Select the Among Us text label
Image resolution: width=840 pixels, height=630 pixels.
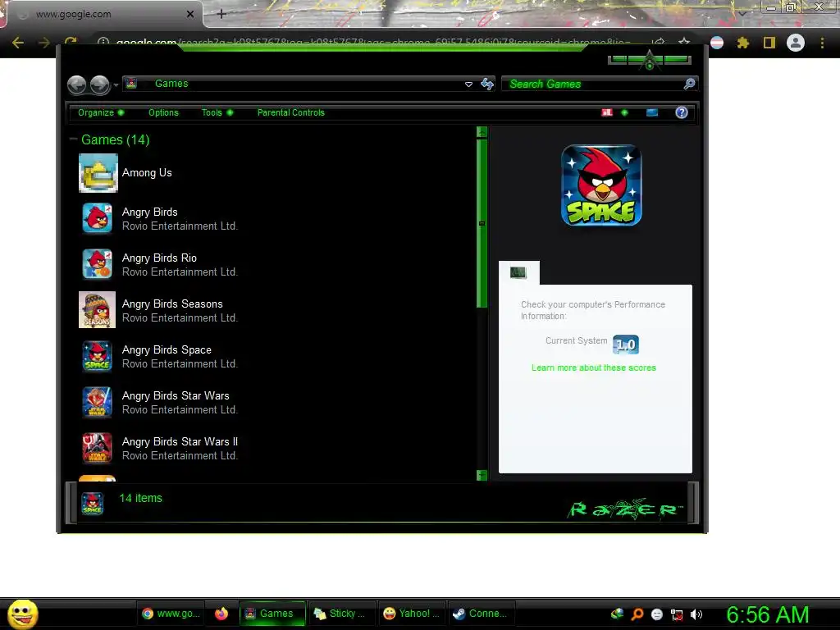click(147, 172)
